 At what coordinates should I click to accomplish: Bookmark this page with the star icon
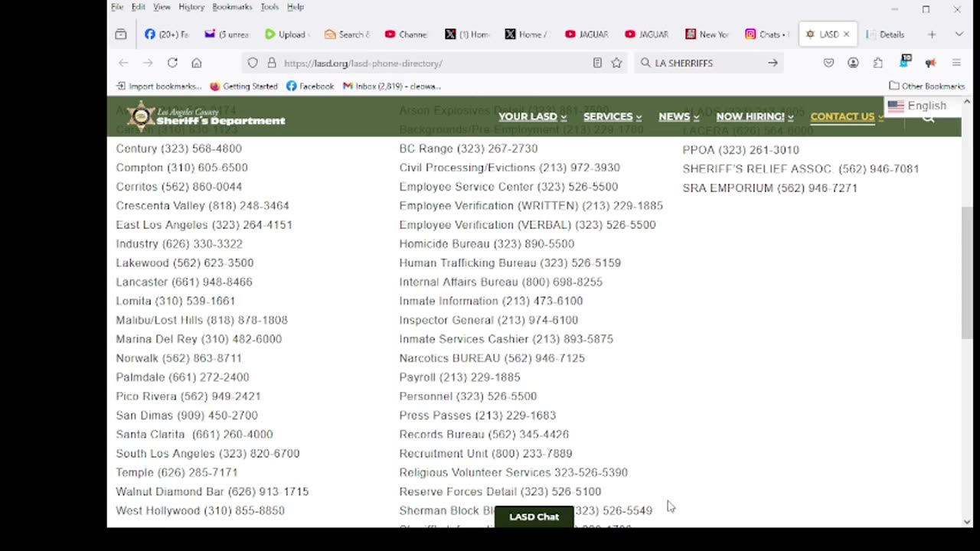[616, 63]
